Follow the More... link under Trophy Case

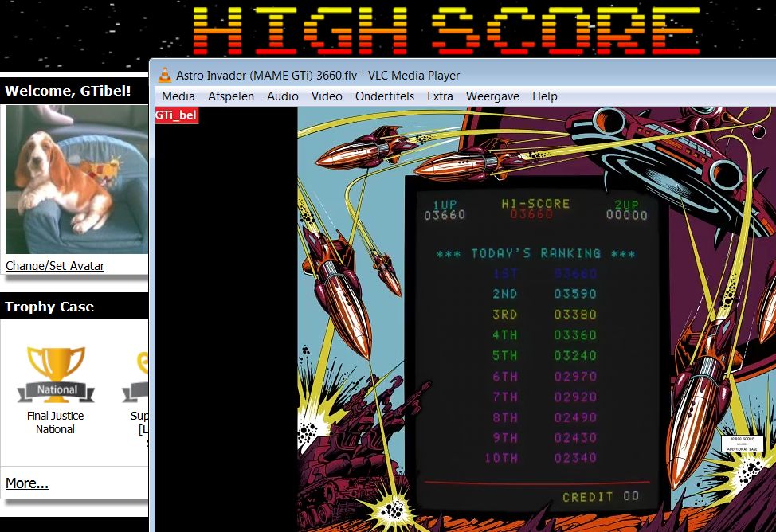(x=27, y=483)
